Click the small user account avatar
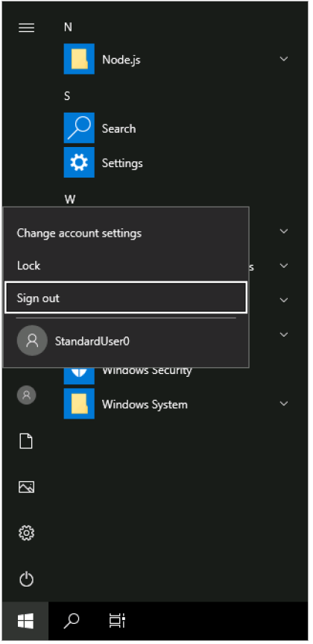Image resolution: width=313 pixels, height=644 pixels. 26,395
